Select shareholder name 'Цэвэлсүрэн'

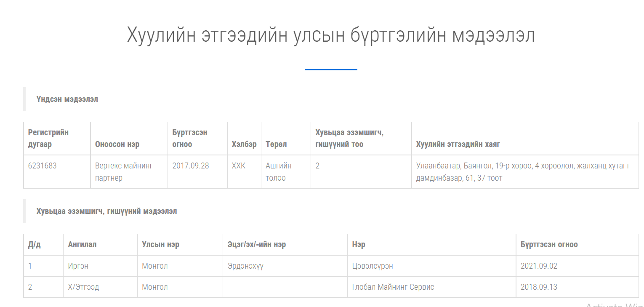click(x=373, y=266)
